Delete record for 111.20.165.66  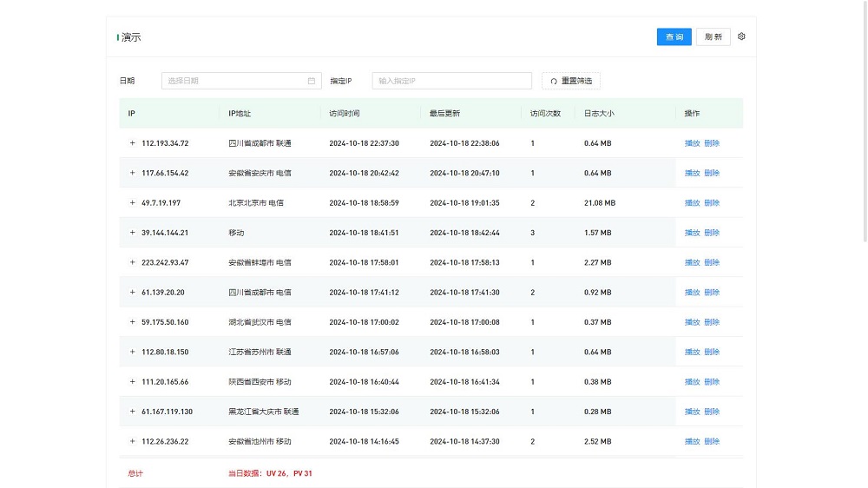tap(712, 382)
